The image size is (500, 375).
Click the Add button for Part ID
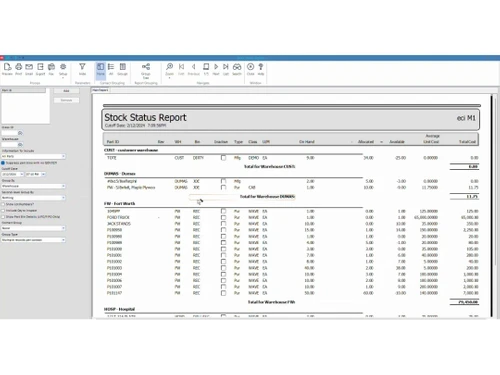coord(66,91)
